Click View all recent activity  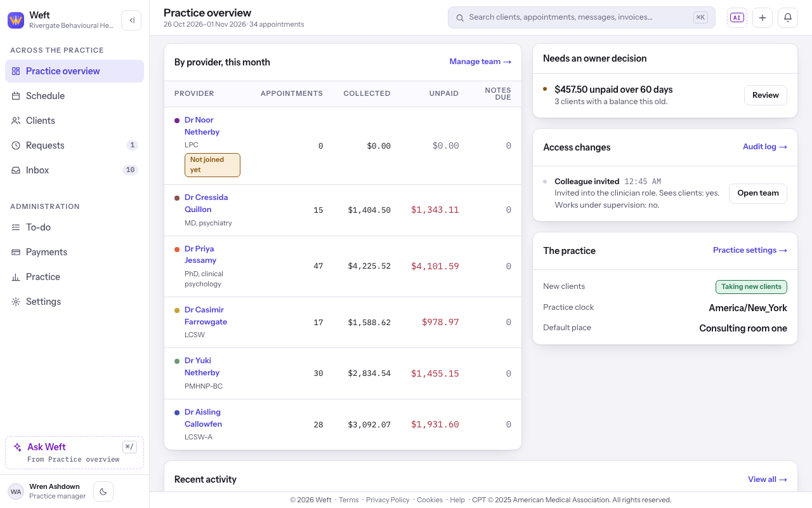pos(768,479)
